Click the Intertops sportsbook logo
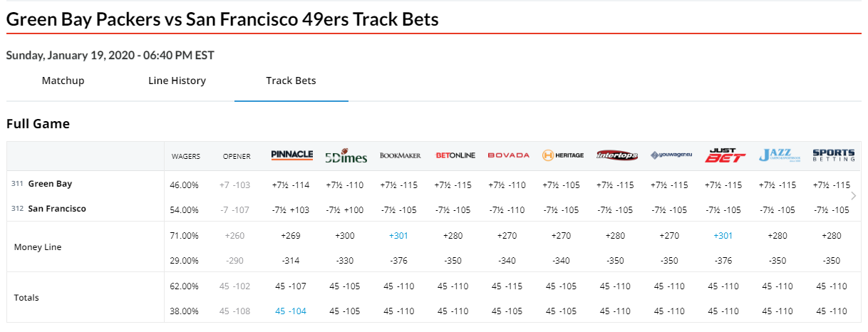The image size is (868, 332). (617, 155)
